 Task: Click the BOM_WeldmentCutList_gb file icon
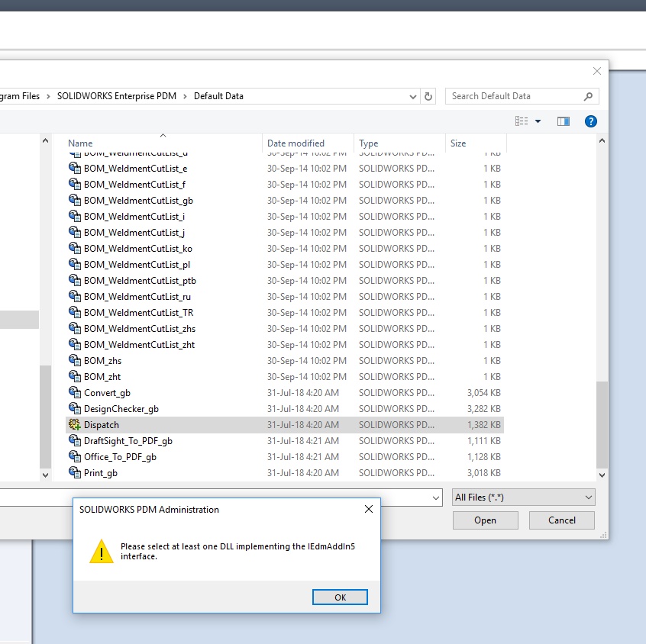coord(75,200)
